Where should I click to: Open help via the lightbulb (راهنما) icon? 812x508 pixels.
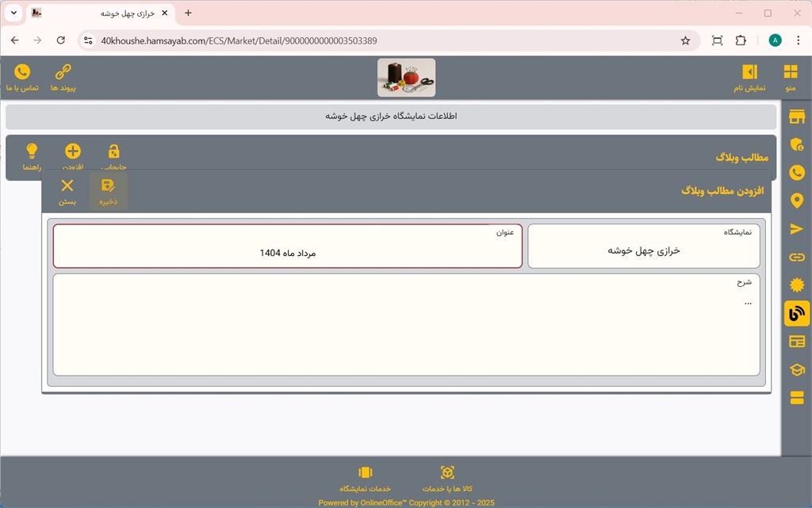tap(32, 152)
